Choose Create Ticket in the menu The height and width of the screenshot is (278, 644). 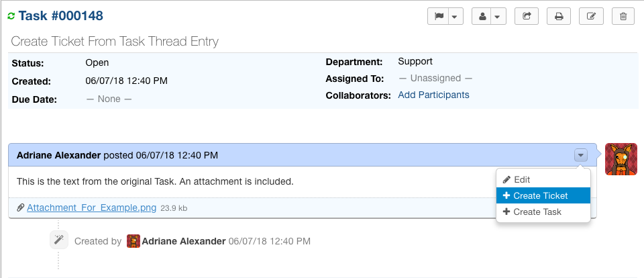coord(540,196)
